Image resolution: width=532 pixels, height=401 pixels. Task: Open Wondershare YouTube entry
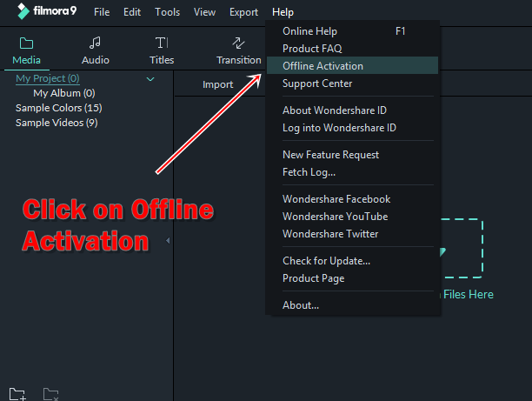(x=352, y=217)
